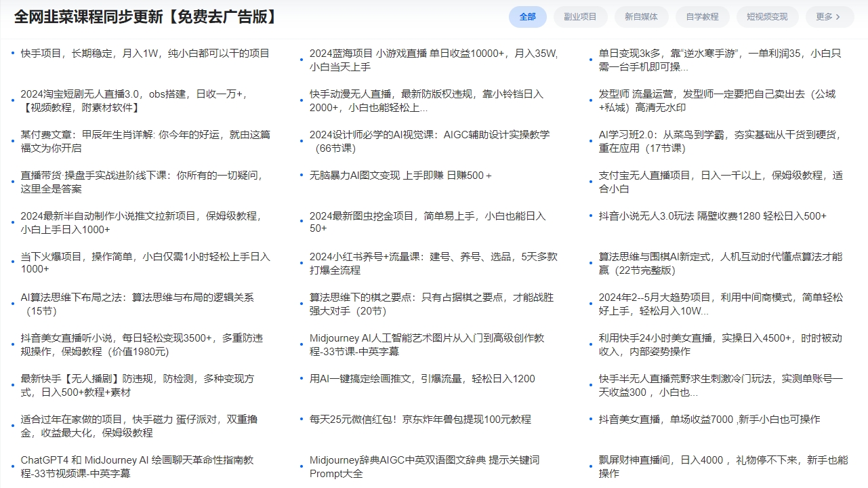切换到"新自媒体"分类标签

click(x=641, y=17)
